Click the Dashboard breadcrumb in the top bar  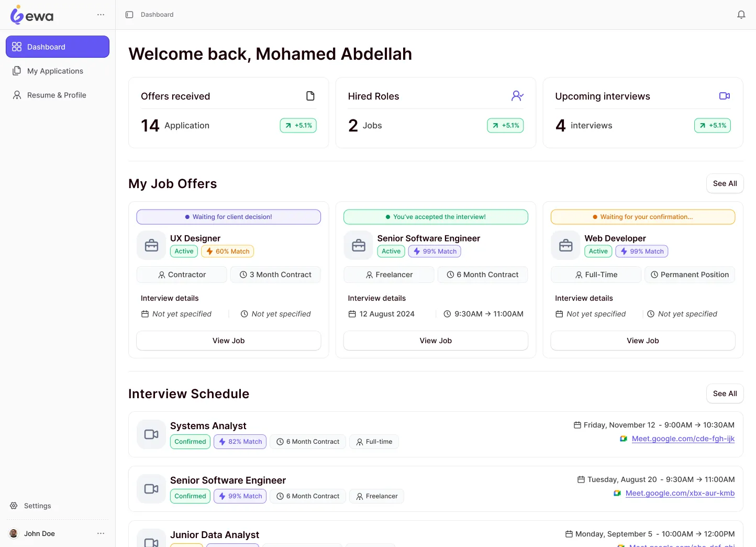tap(157, 15)
